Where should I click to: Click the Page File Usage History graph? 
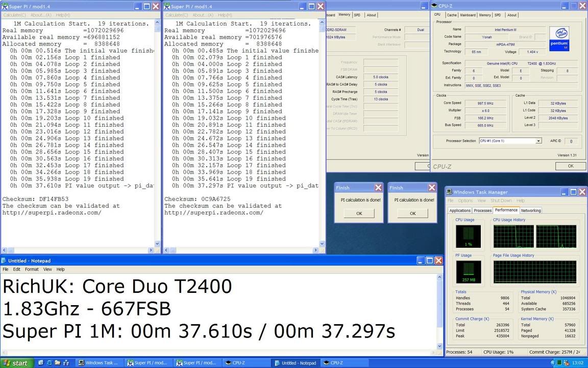tap(535, 271)
